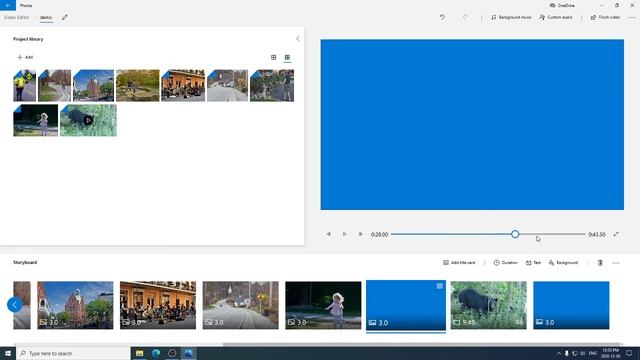
Task: Show hidden system tray icons
Action: click(x=558, y=353)
